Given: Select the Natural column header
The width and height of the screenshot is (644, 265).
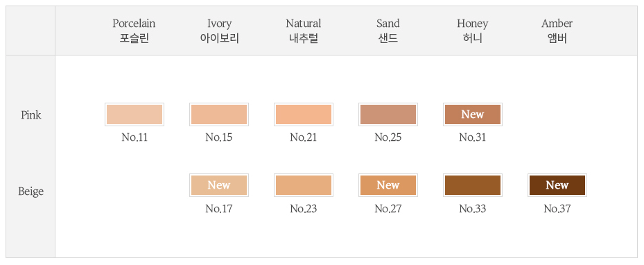Looking at the screenshot, I should tap(304, 31).
